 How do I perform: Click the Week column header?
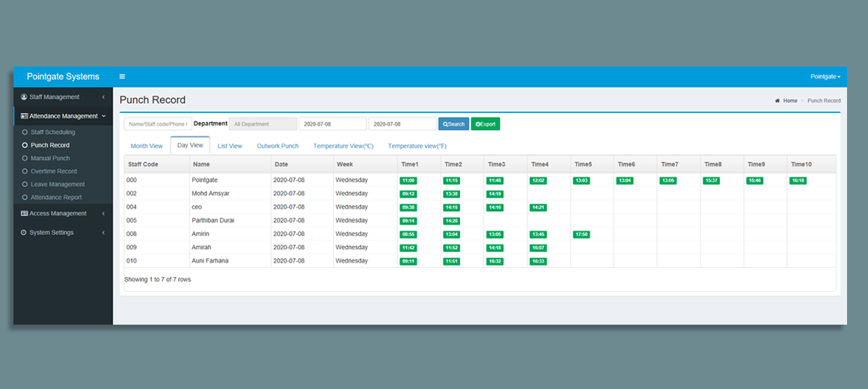pyautogui.click(x=365, y=165)
